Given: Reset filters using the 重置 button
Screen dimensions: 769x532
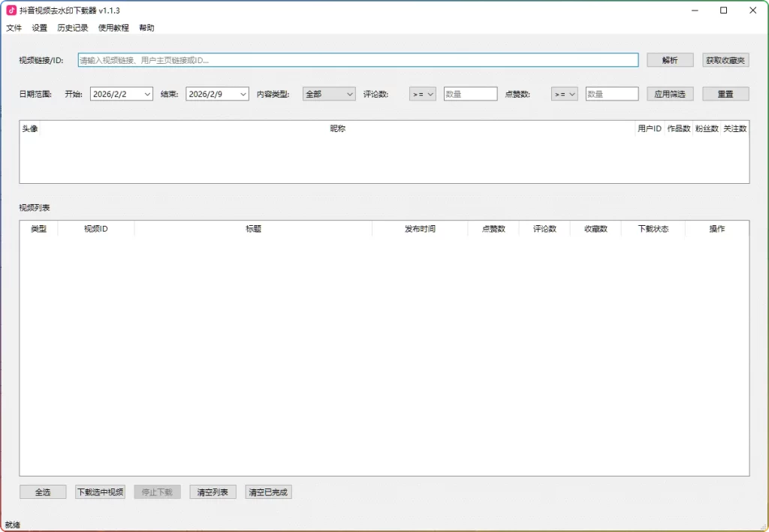Looking at the screenshot, I should [x=725, y=94].
